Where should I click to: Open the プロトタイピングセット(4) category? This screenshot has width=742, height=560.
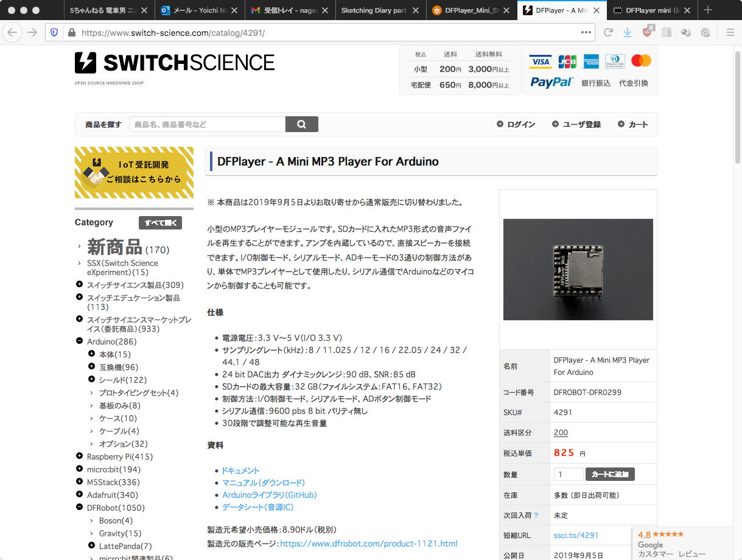(x=139, y=393)
